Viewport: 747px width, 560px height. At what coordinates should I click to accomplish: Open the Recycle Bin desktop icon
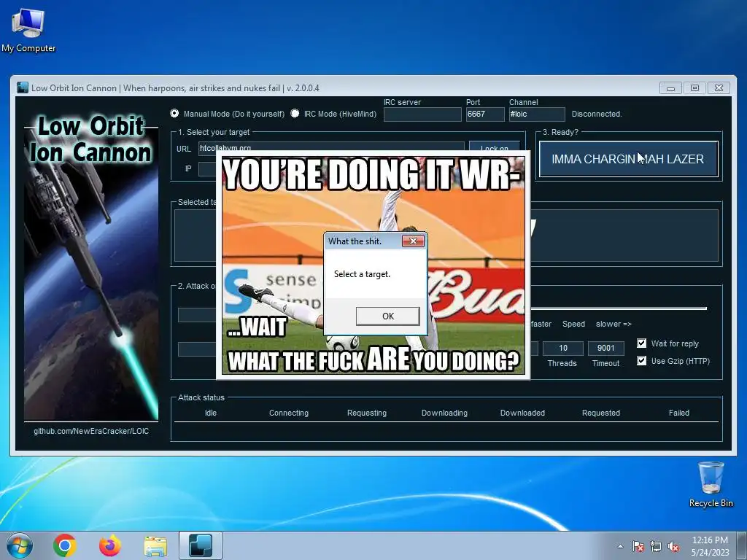[x=711, y=484]
